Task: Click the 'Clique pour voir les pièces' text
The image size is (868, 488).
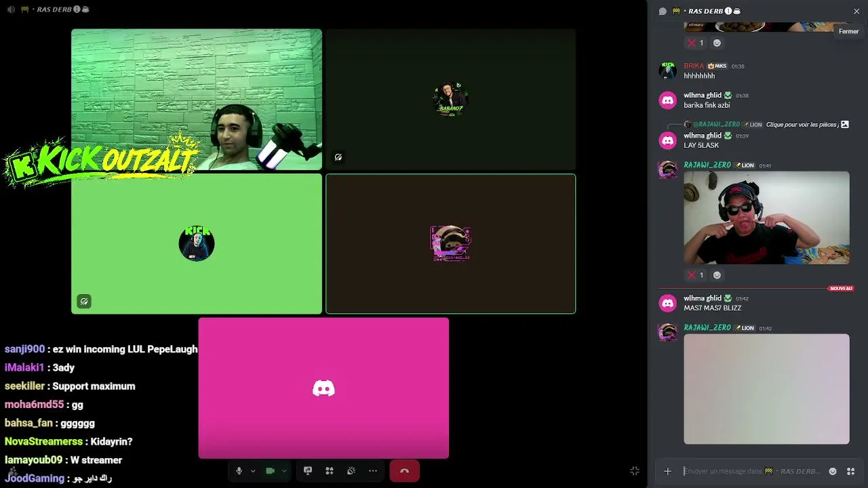Action: coord(802,125)
